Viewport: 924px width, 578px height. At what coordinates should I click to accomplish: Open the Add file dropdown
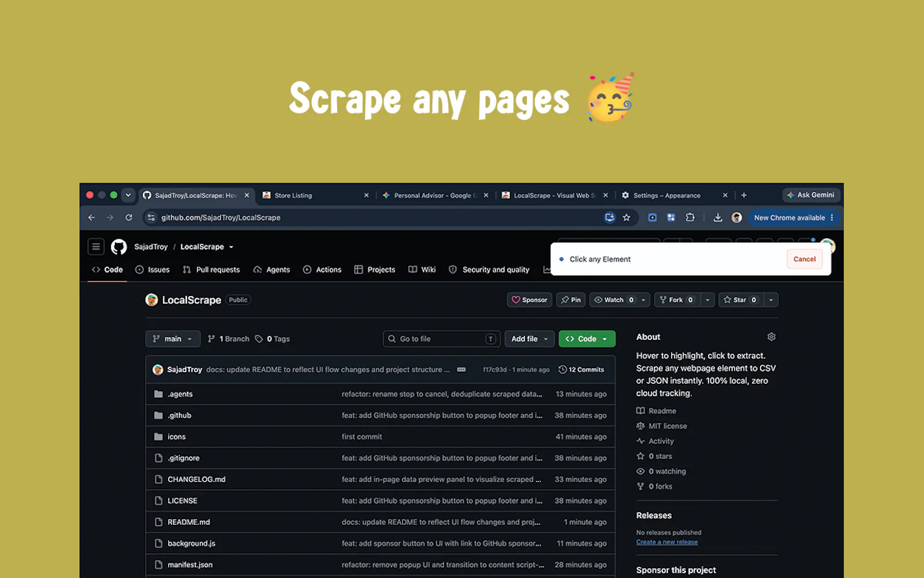530,339
